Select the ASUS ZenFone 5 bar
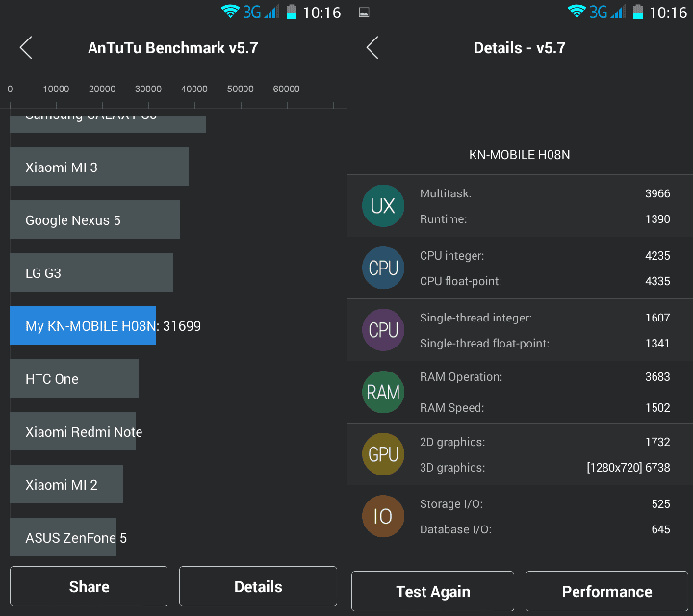This screenshot has height=616, width=693. click(x=63, y=537)
